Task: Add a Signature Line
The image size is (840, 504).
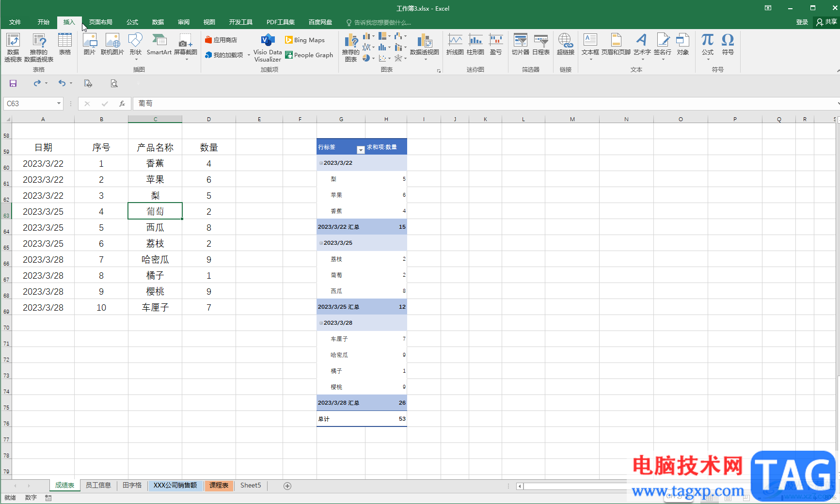Action: [663, 47]
